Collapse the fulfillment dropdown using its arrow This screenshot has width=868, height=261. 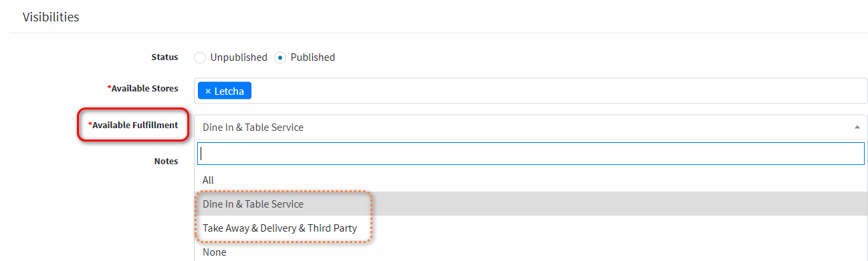click(x=857, y=127)
